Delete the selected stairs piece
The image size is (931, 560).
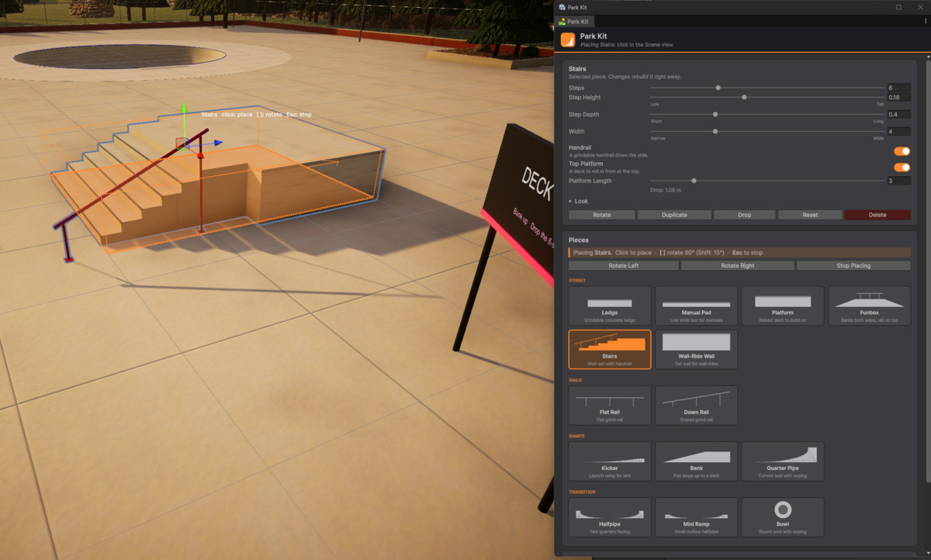click(x=877, y=215)
